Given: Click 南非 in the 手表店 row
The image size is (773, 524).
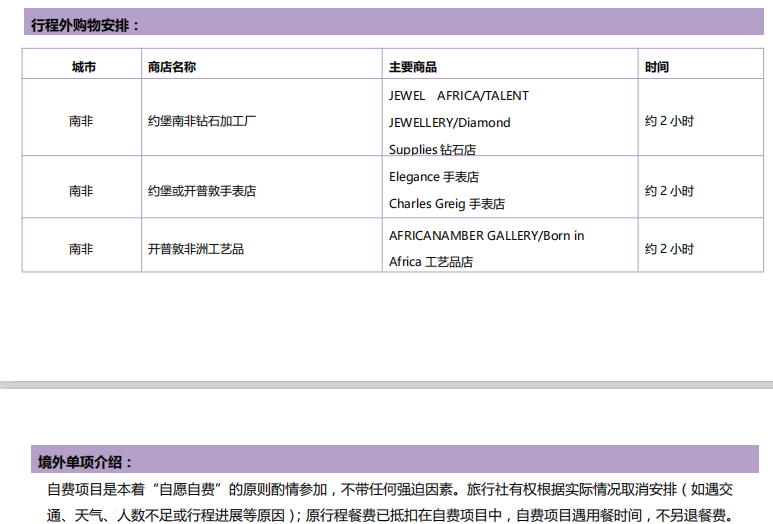Looking at the screenshot, I should pyautogui.click(x=81, y=191).
